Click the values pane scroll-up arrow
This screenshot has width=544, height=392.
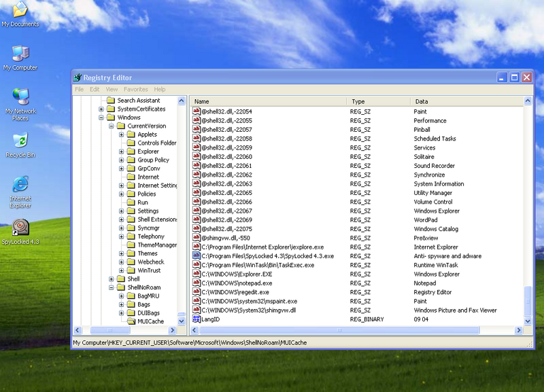[x=528, y=101]
